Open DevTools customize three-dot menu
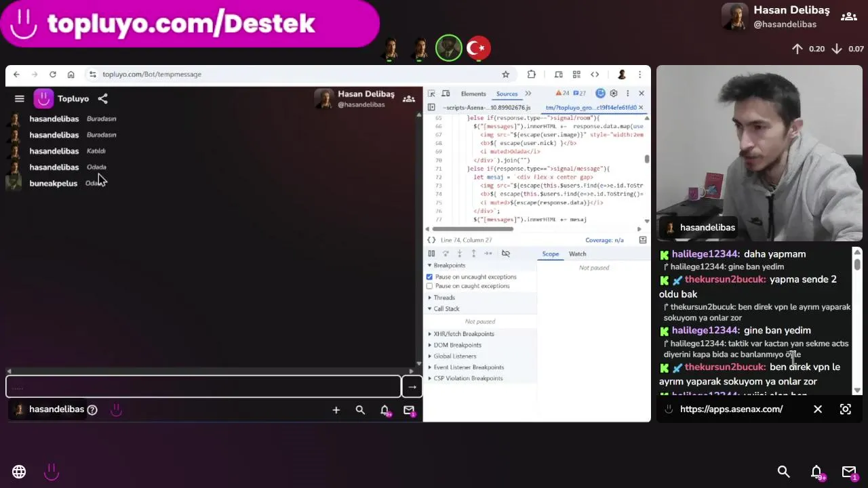The width and height of the screenshot is (868, 488). pos(627,94)
